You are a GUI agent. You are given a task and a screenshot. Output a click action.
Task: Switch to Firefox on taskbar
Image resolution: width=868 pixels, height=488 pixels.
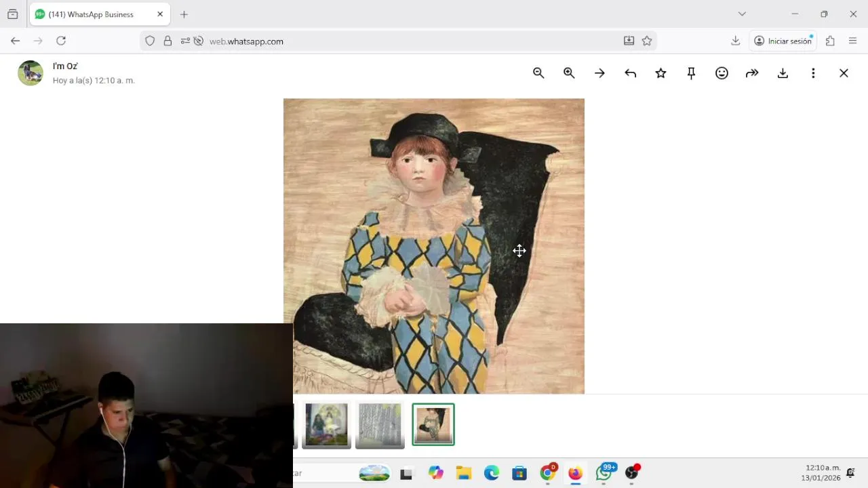(x=575, y=473)
